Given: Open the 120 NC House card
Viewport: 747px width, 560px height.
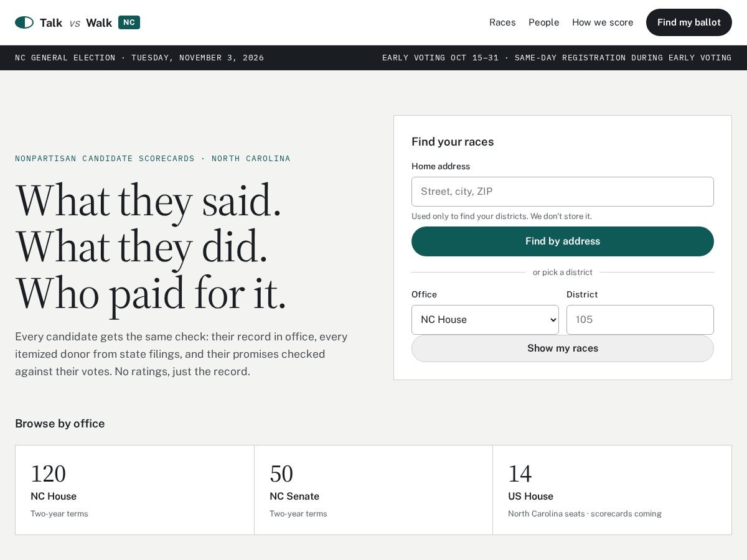Looking at the screenshot, I should point(134,490).
